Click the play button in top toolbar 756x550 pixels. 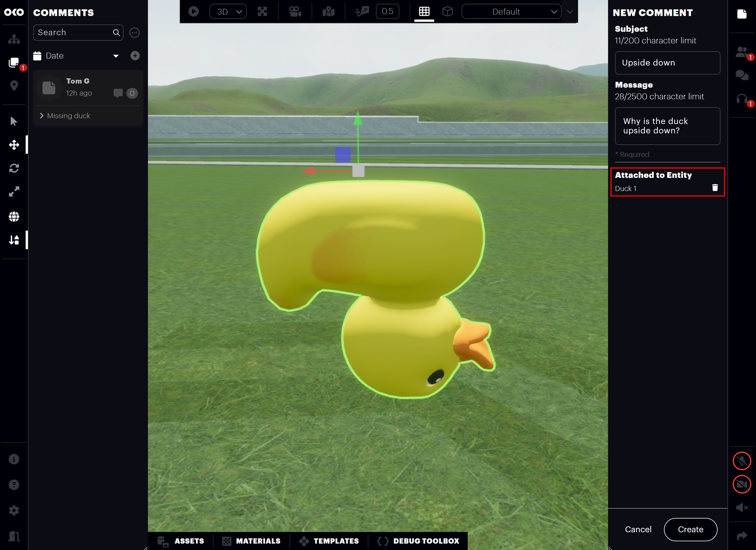point(193,12)
